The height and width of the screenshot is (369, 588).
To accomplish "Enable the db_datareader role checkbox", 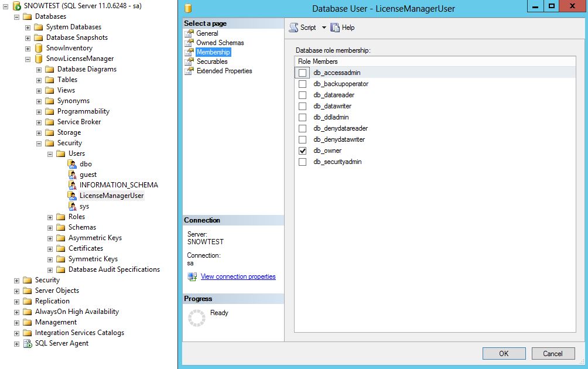I will pyautogui.click(x=302, y=95).
